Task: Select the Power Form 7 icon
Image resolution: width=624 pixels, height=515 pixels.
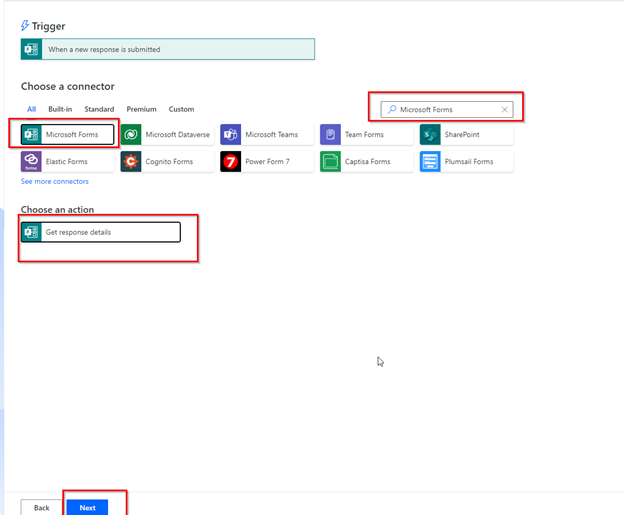Action: [x=230, y=162]
